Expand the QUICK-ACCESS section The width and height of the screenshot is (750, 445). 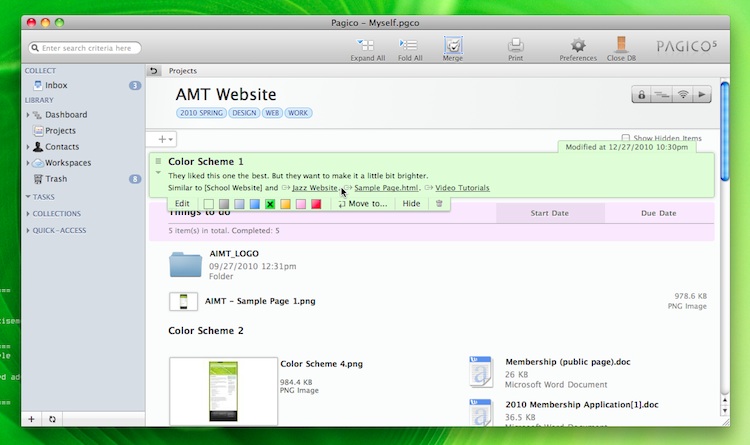point(28,230)
